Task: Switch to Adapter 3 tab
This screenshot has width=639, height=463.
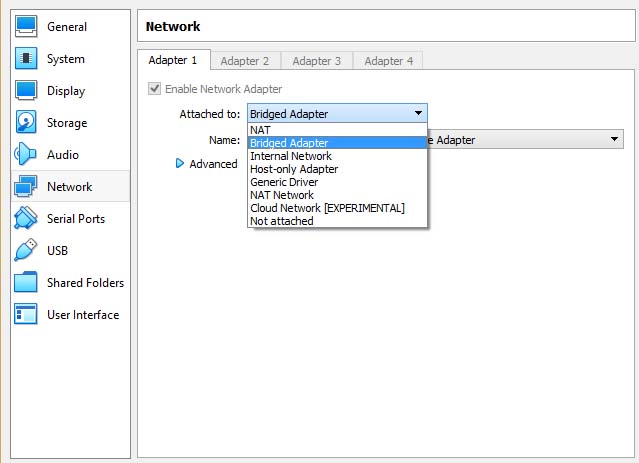Action: coord(316,61)
